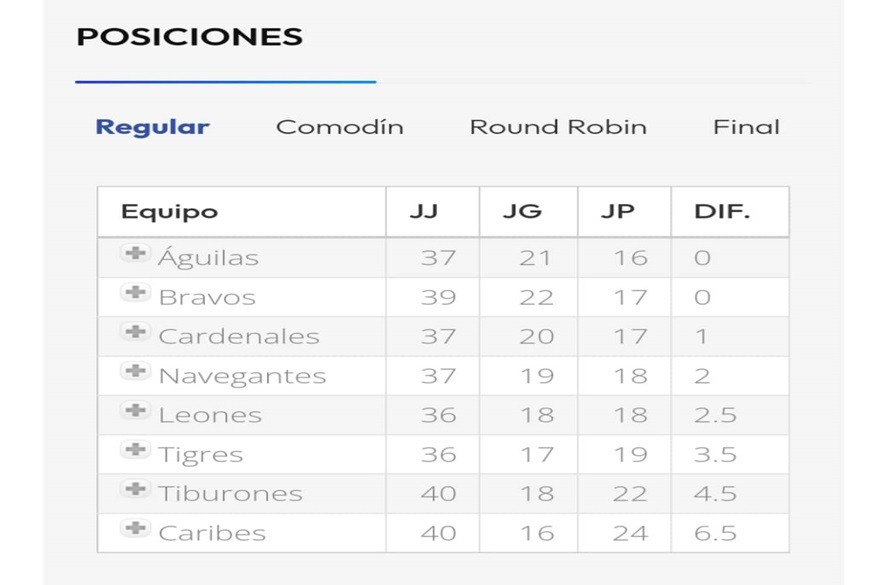This screenshot has height=585, width=885.
Task: Click the Leones team name
Action: pyautogui.click(x=210, y=415)
